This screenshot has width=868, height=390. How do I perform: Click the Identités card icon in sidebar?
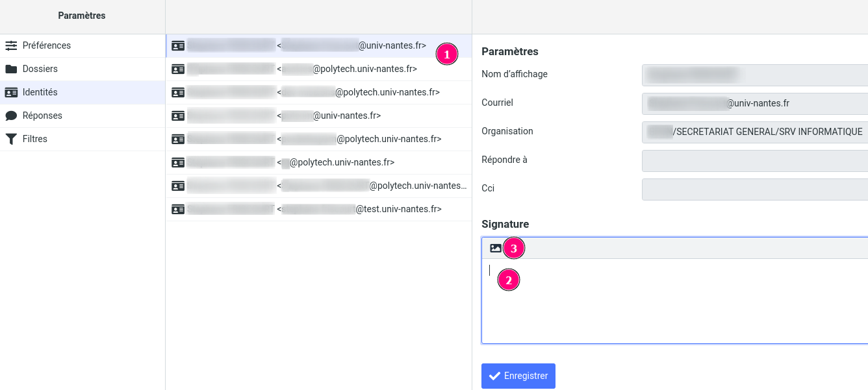(x=11, y=92)
